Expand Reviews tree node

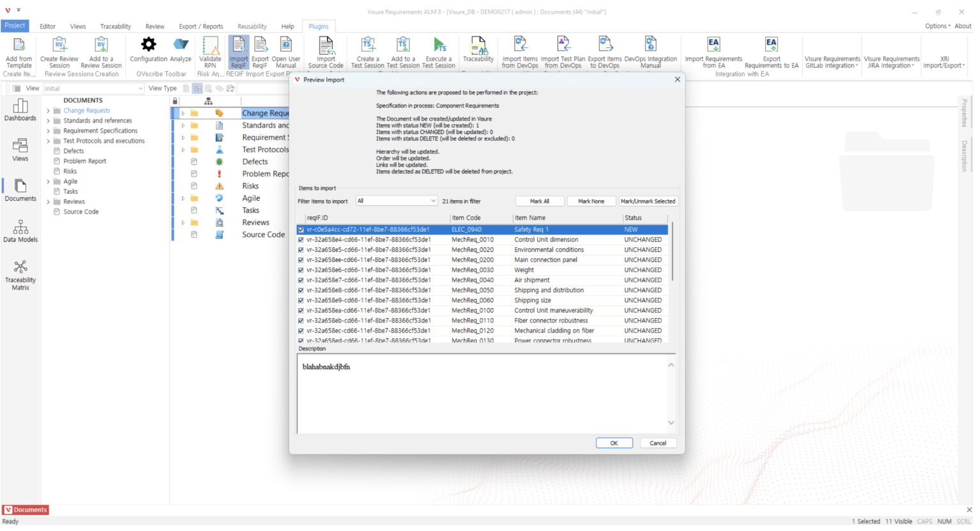(48, 202)
